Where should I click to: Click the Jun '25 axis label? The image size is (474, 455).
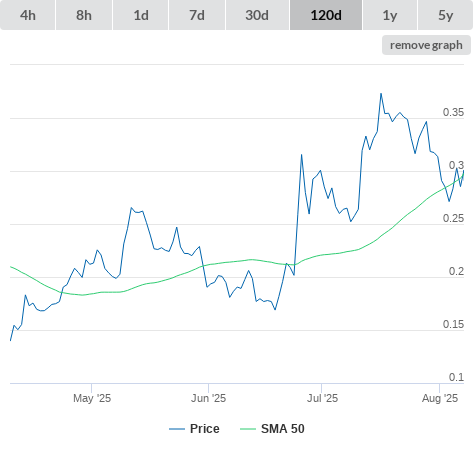208,398
